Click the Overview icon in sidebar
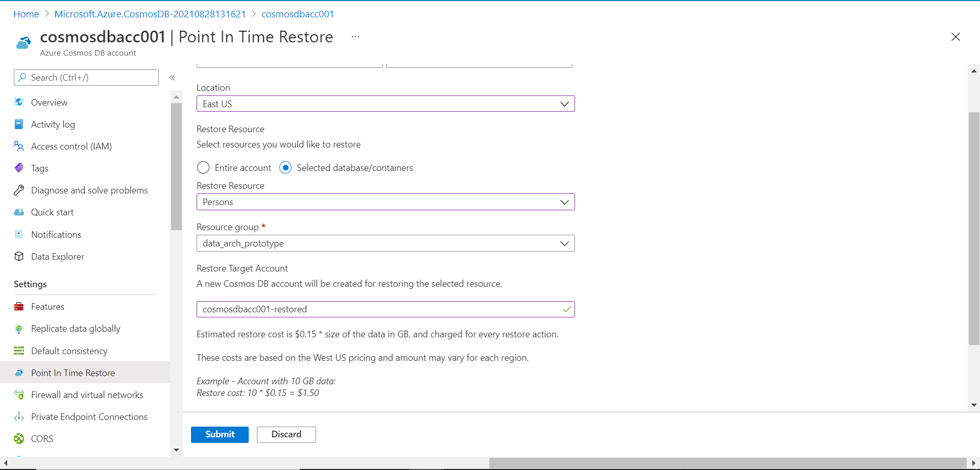980x470 pixels. coord(19,102)
